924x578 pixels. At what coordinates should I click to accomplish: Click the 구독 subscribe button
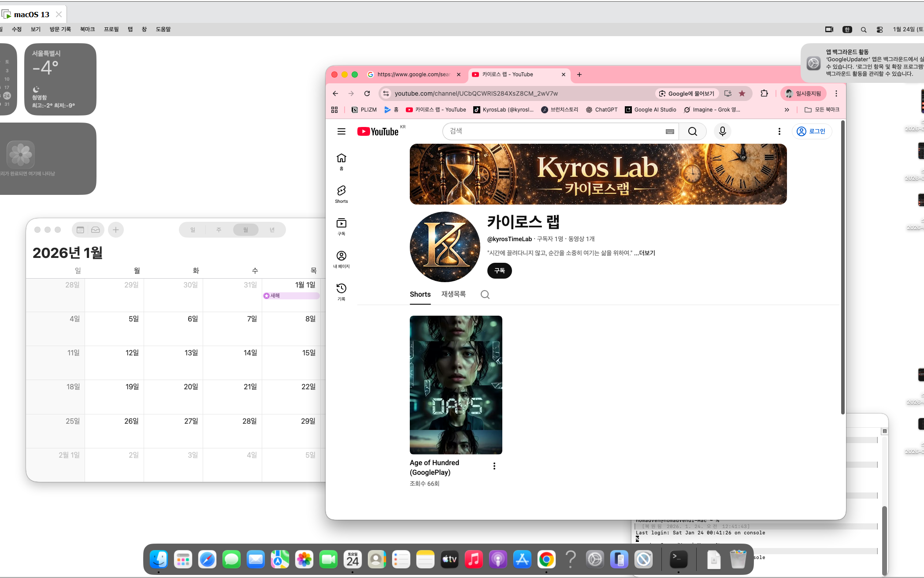[x=499, y=271]
